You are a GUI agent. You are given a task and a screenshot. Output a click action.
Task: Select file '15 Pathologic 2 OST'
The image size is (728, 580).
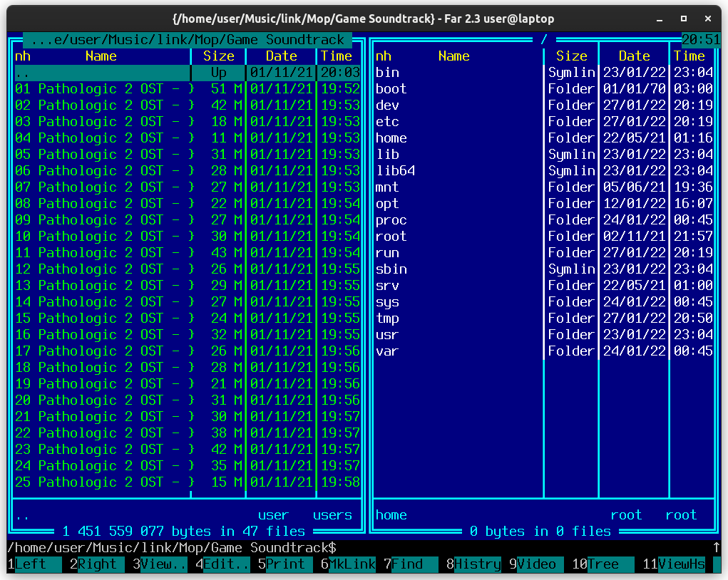tap(188, 319)
